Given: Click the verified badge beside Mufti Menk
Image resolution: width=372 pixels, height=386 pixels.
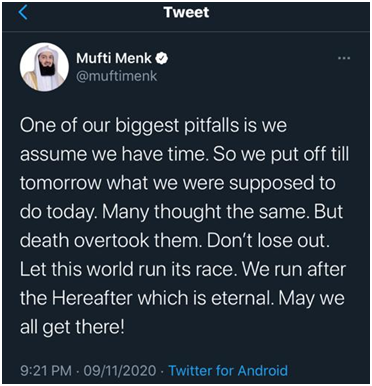Looking at the screenshot, I should pyautogui.click(x=162, y=59).
